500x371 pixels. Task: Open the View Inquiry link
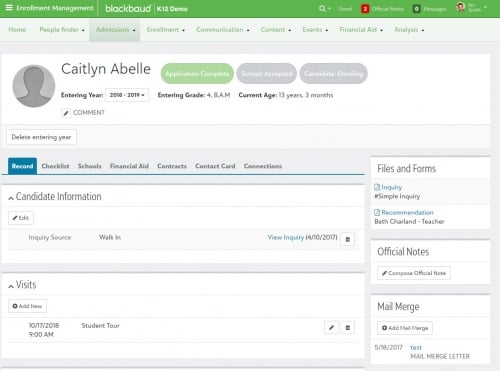(x=286, y=237)
